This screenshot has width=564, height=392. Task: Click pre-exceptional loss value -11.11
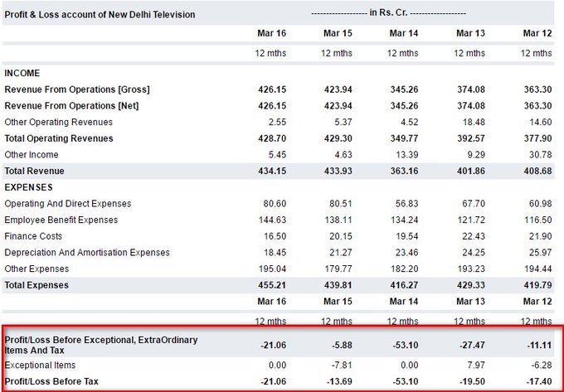click(539, 346)
